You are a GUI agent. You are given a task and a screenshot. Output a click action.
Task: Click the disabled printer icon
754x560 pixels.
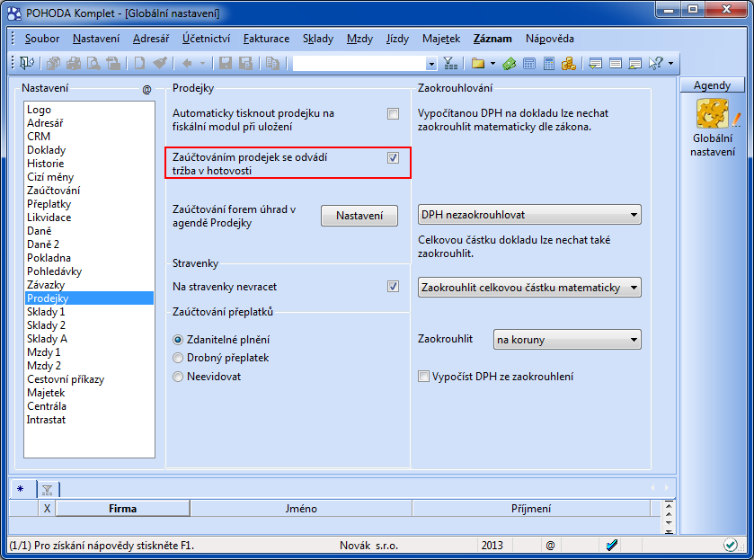pos(74,63)
